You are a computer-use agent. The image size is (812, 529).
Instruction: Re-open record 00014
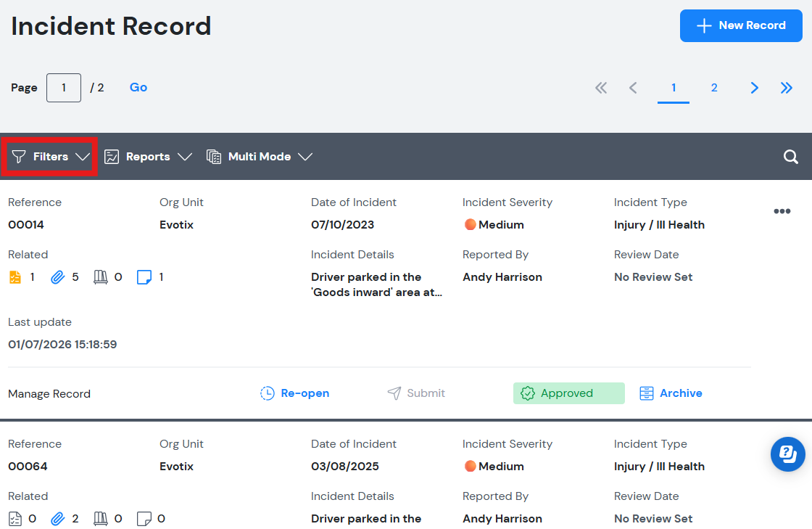point(294,393)
